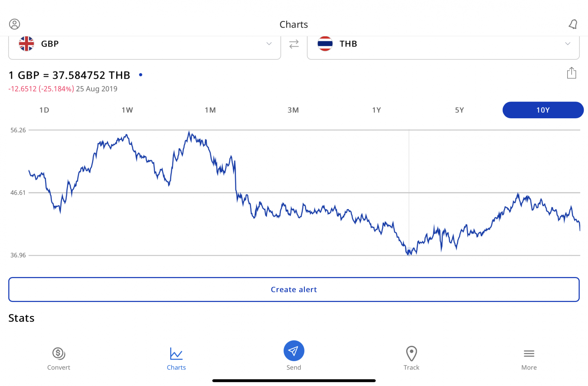Open the Track location icon
The image size is (588, 386).
(x=411, y=353)
